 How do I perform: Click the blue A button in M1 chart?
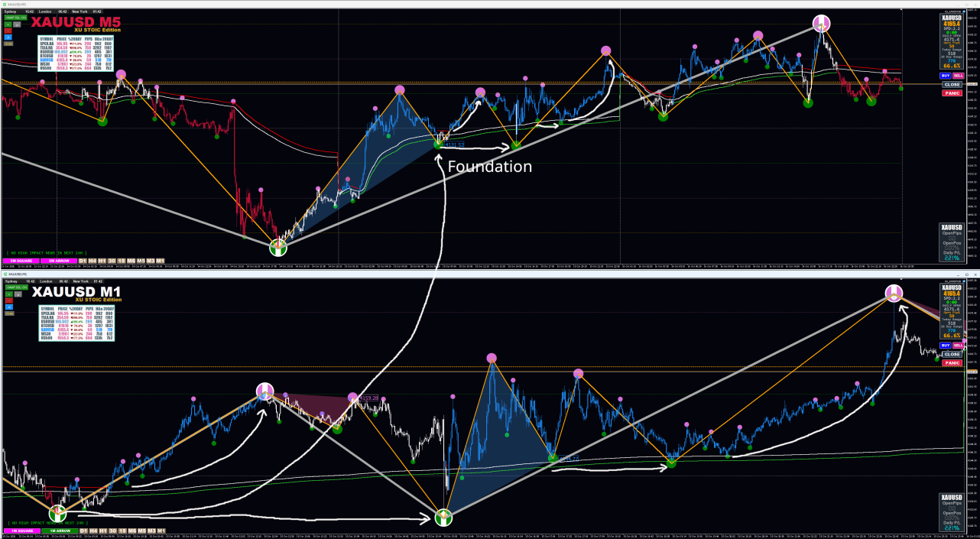[x=8, y=306]
